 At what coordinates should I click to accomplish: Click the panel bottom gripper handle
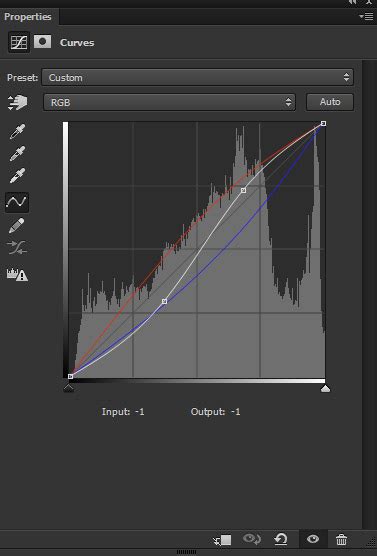(186, 552)
